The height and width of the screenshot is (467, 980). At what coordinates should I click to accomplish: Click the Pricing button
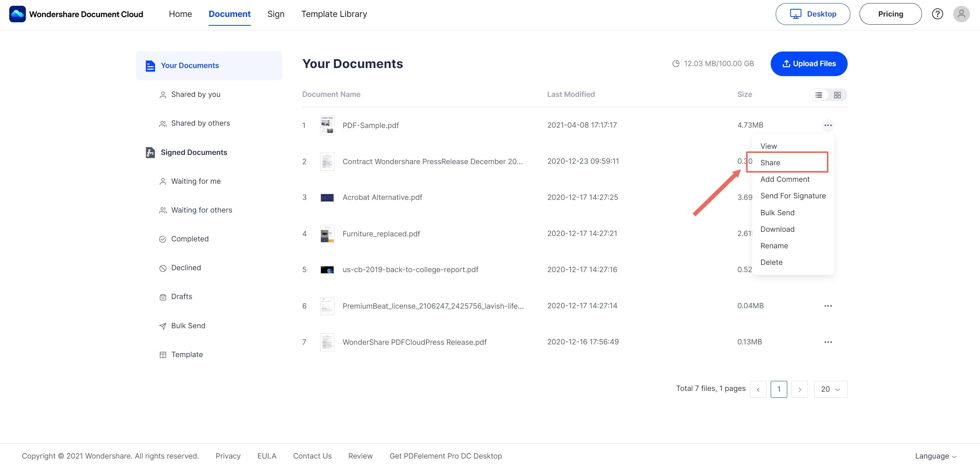890,14
